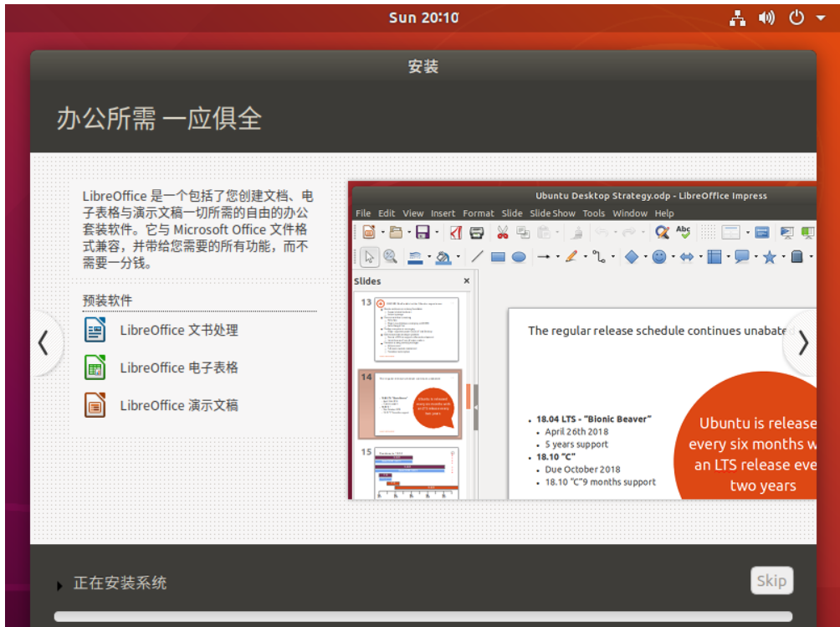
Task: Click the Display Grid dotted icon
Action: coord(708,232)
